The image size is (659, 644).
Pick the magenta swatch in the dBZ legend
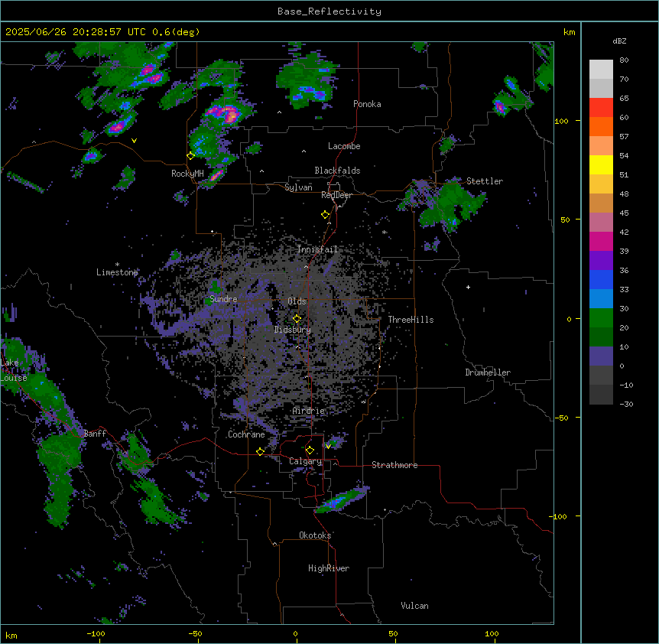click(601, 241)
